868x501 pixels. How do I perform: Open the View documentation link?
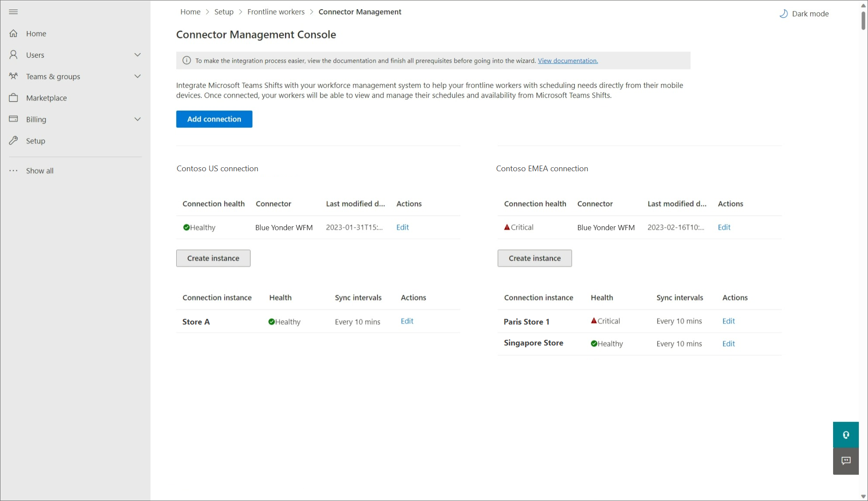point(567,61)
